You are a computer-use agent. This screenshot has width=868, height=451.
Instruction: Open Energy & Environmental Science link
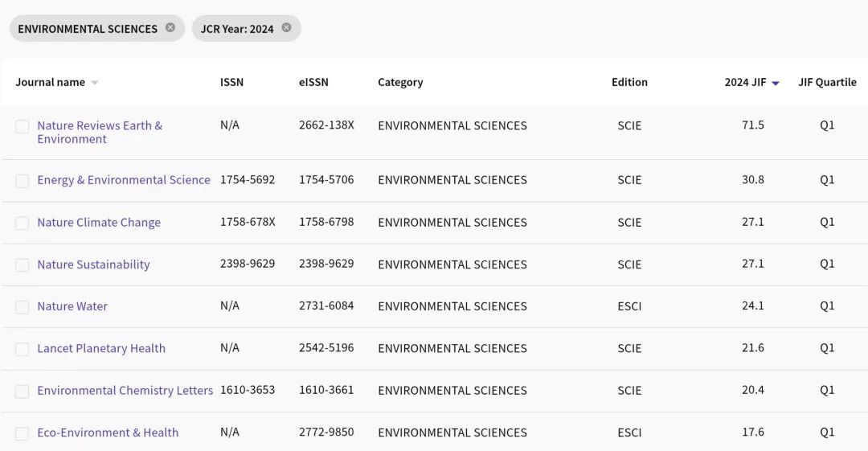pyautogui.click(x=123, y=180)
